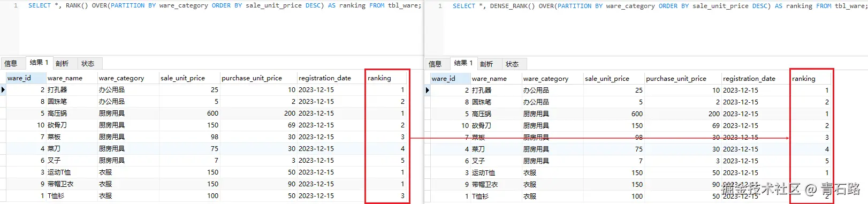Switch to 剖析 tab in left panel
The width and height of the screenshot is (868, 204).
point(63,63)
